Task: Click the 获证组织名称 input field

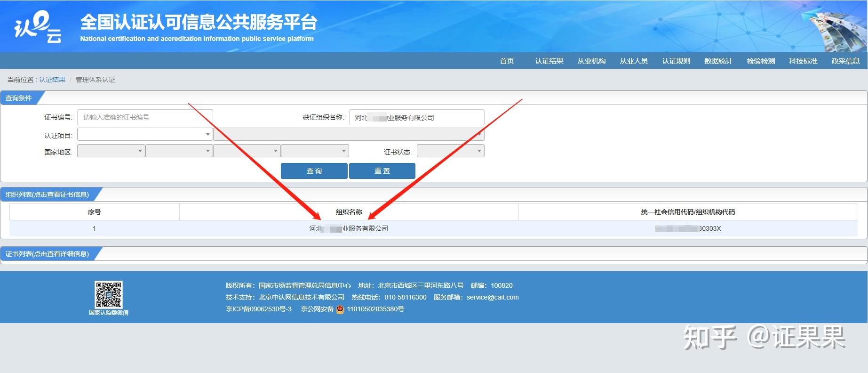Action: click(x=416, y=117)
